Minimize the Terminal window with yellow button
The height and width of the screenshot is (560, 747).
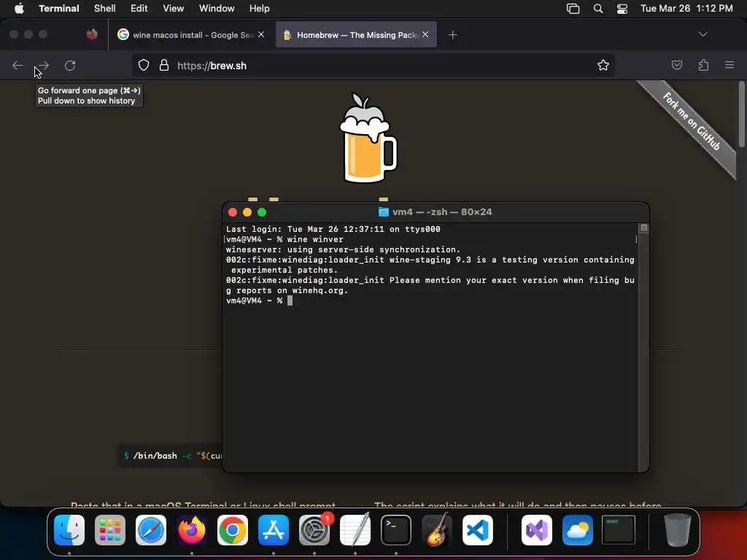[247, 212]
